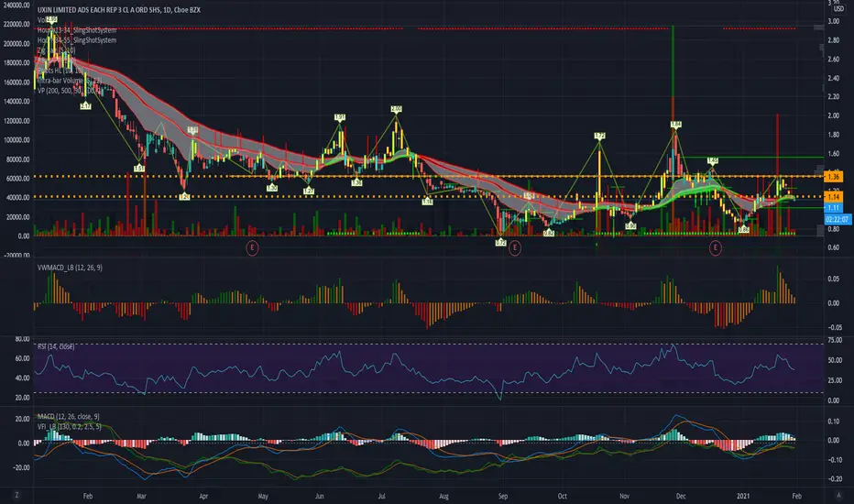This screenshot has width=854, height=504.
Task: Click the 0.86 pivot low label
Action: click(x=744, y=230)
